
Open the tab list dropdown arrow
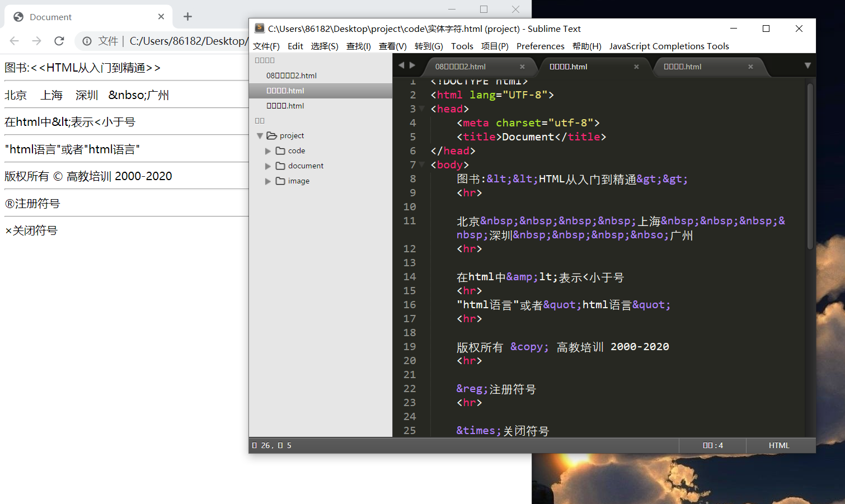click(x=807, y=65)
